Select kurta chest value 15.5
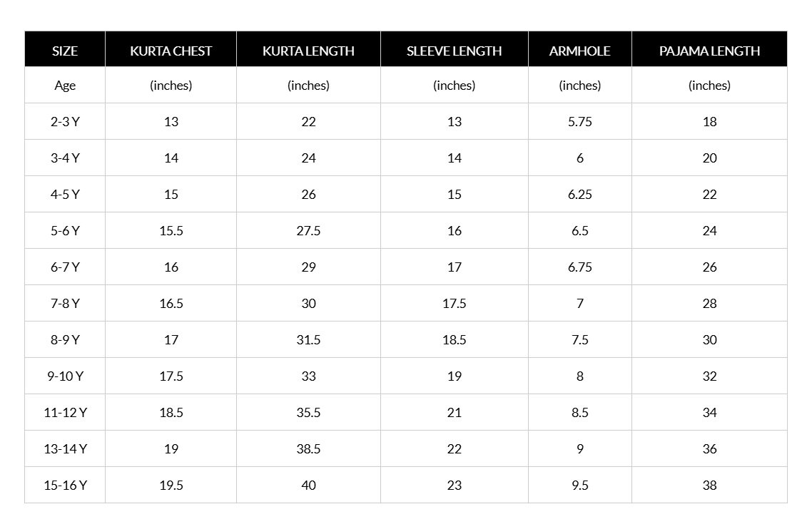Viewport: 812px width, 529px height. (171, 231)
